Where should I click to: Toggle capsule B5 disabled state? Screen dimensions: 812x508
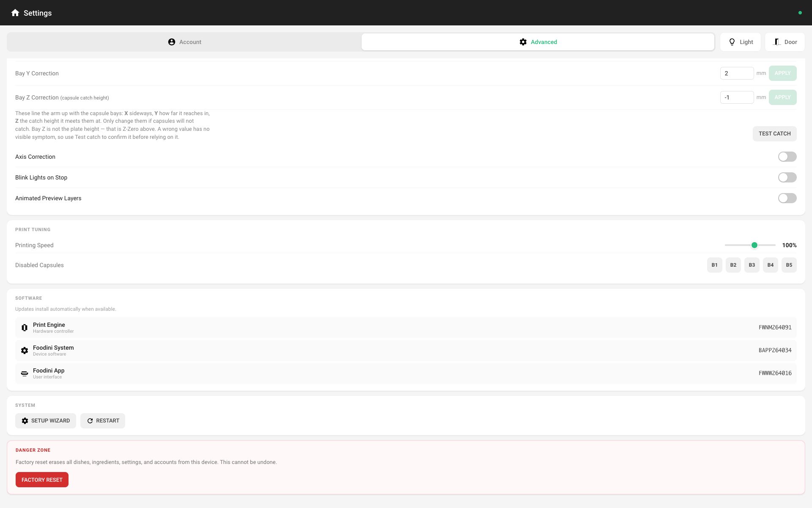pyautogui.click(x=789, y=265)
